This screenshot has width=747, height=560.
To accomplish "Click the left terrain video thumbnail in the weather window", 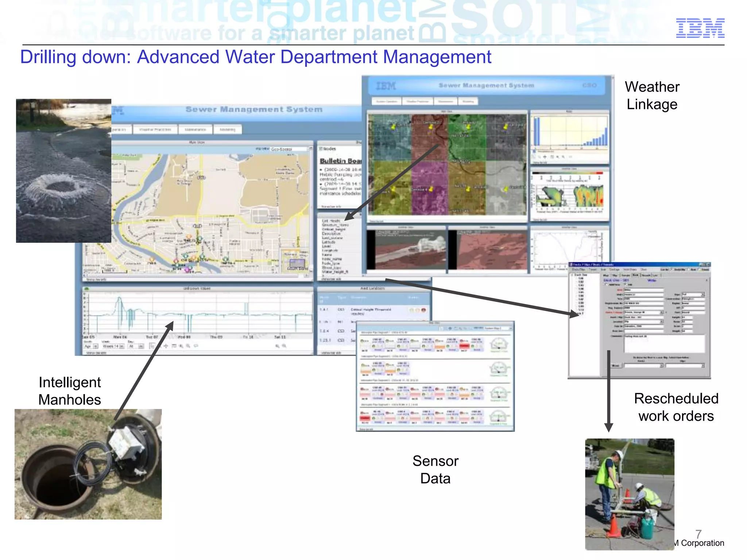I will coord(406,250).
